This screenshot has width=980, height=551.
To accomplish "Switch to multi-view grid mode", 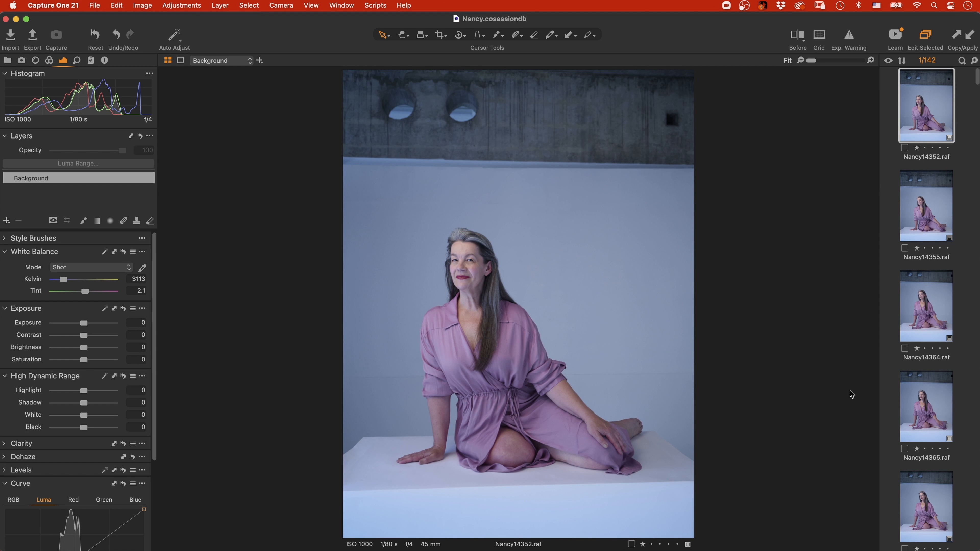I will (168, 60).
